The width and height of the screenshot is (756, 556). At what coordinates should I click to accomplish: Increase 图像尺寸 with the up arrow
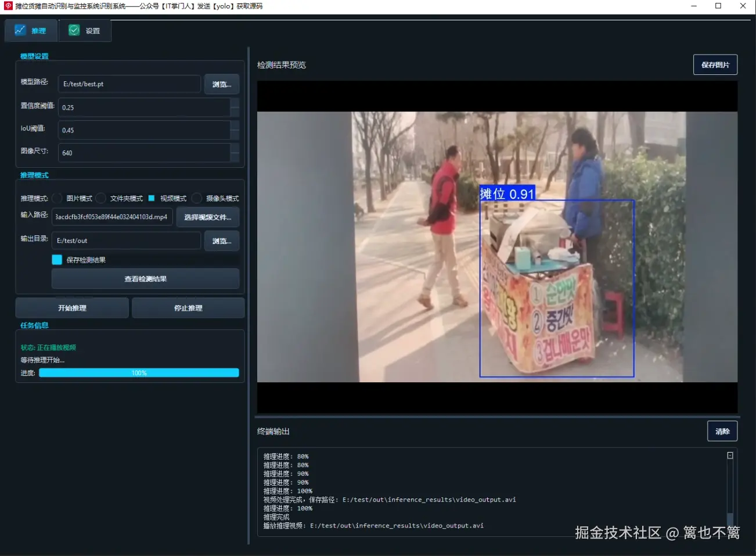click(235, 148)
